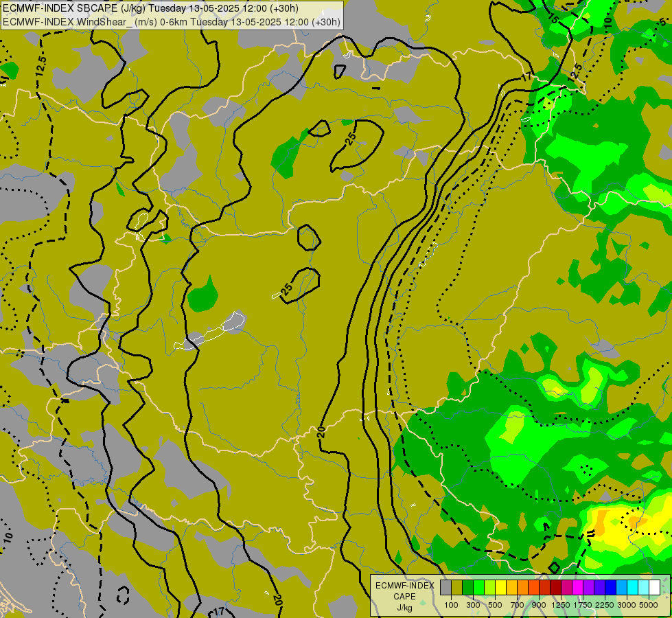
Task: Click the legend value 900
Action: 539,605
